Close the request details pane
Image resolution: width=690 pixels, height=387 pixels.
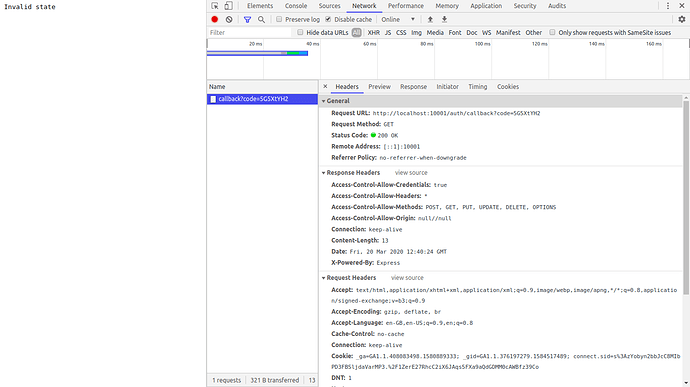[325, 87]
